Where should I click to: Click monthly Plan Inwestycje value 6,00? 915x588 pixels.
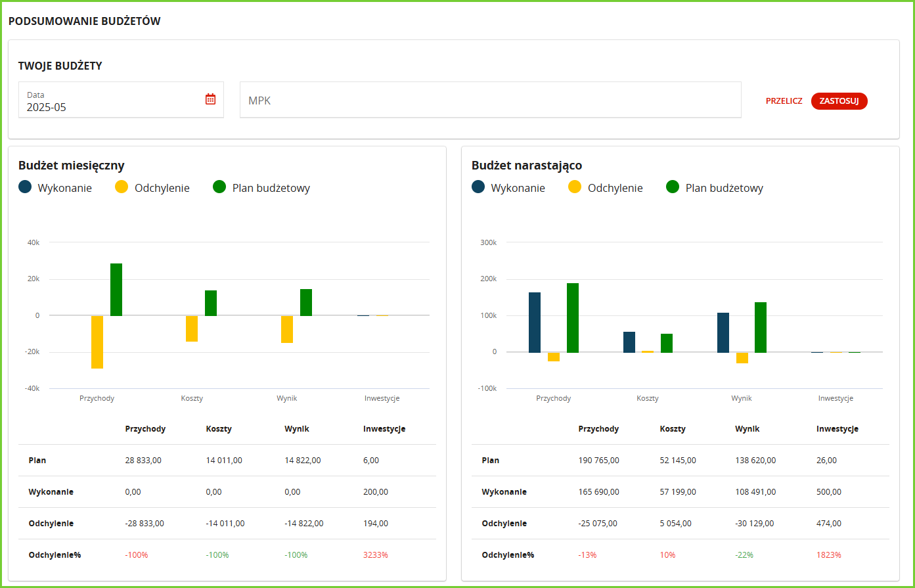pos(371,461)
